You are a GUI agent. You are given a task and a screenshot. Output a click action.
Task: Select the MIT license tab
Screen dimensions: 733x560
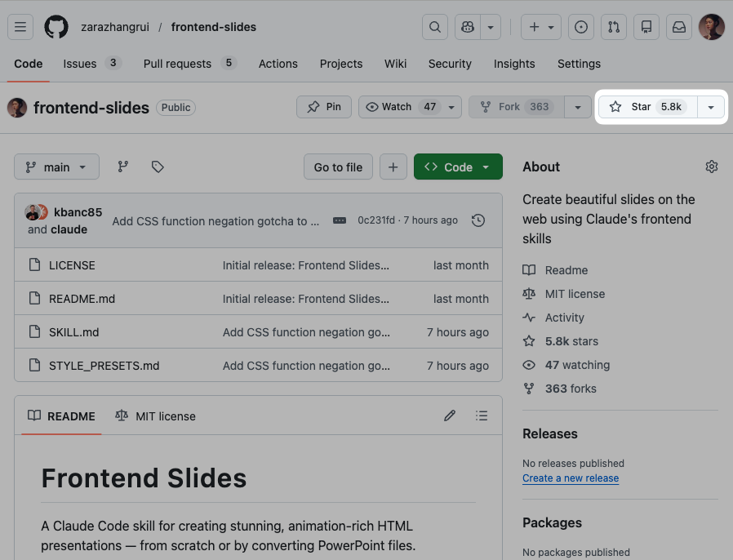click(x=156, y=416)
